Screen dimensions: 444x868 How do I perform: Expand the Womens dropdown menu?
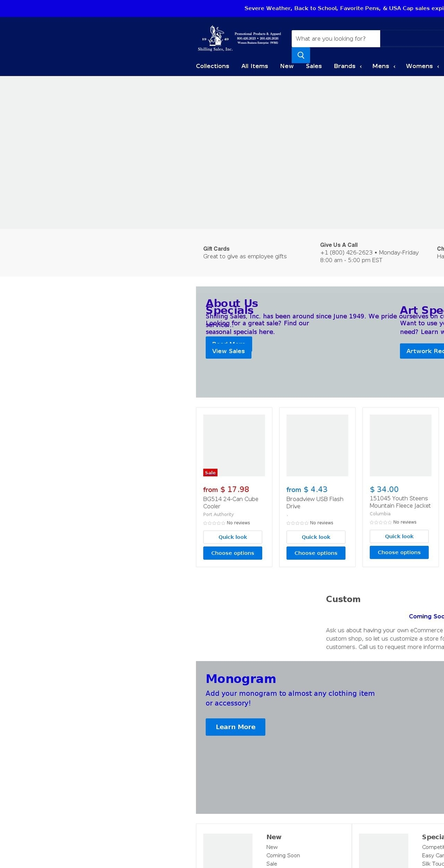(x=422, y=66)
